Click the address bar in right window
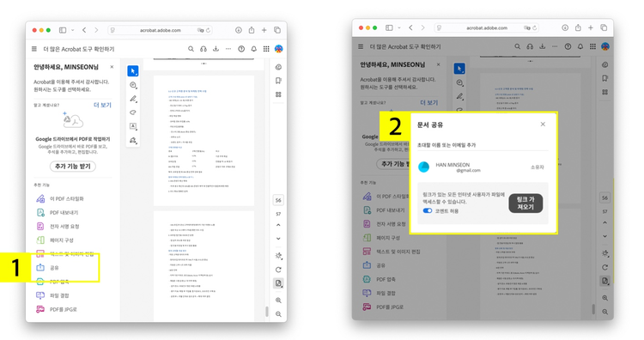644x340 pixels. pyautogui.click(x=487, y=28)
